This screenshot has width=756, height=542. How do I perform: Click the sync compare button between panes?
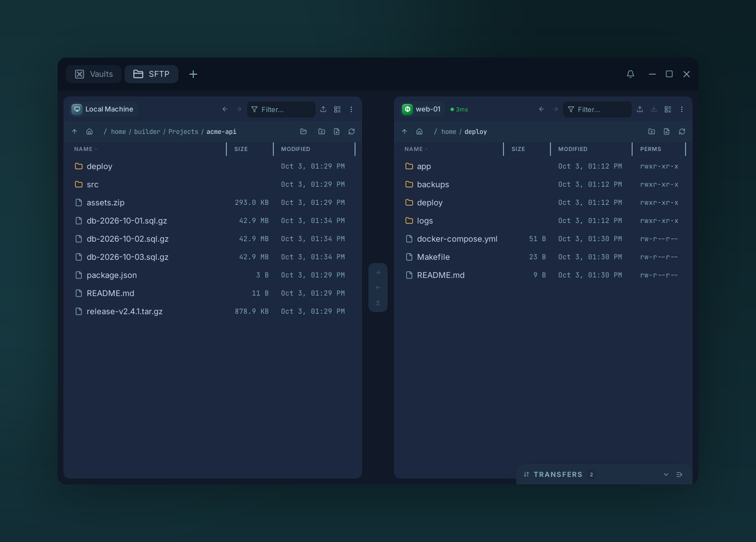click(378, 303)
